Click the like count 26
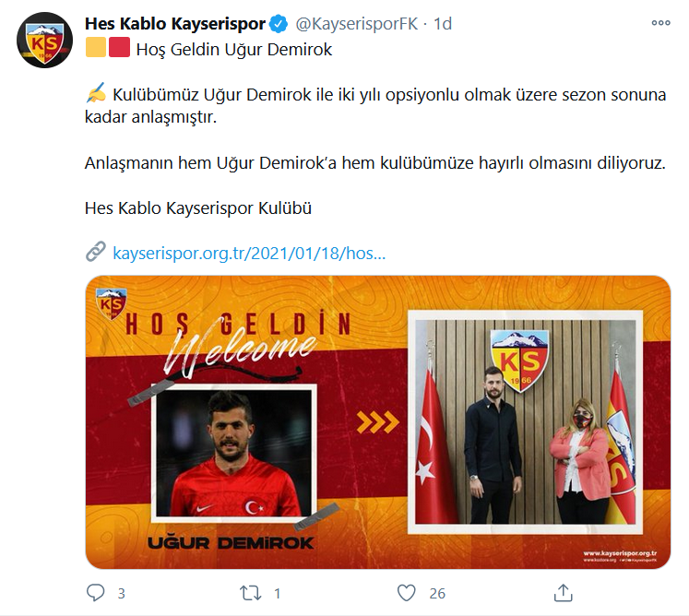This screenshot has height=616, width=689. [437, 594]
